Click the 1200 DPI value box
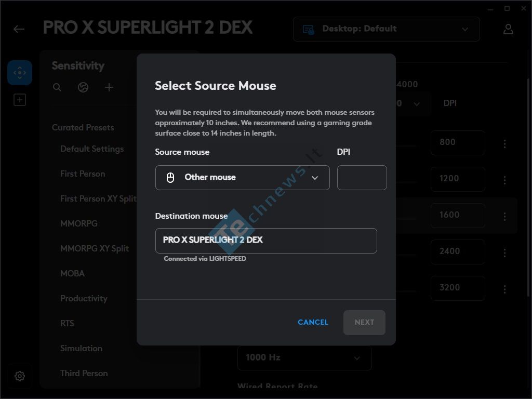Viewport: 532px width, 399px height. click(458, 179)
